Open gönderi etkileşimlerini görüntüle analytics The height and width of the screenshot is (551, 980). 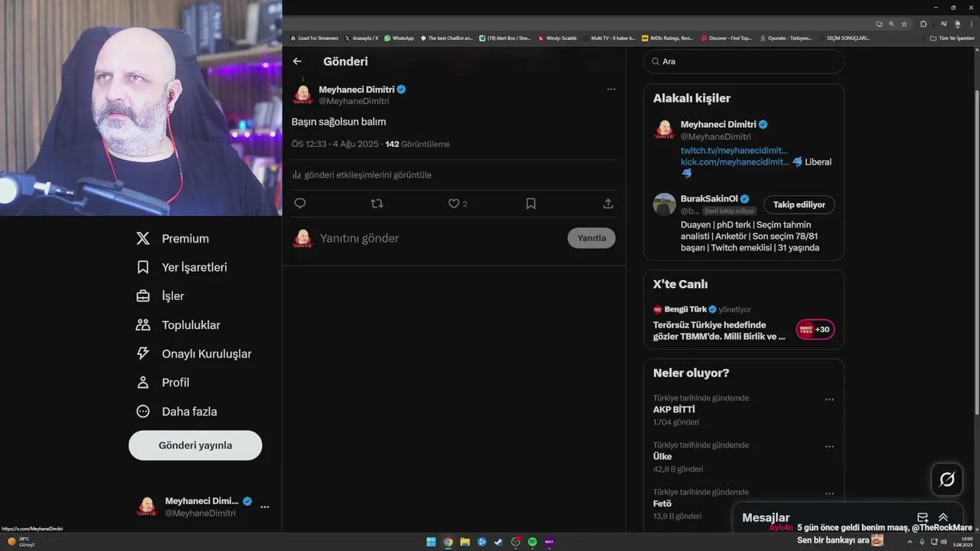tap(361, 175)
